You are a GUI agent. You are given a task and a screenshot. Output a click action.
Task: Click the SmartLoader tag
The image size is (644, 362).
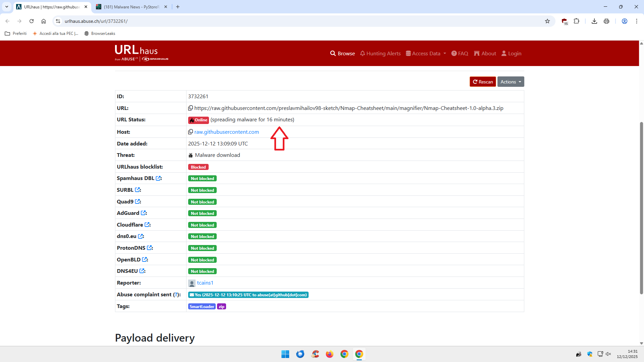(202, 306)
